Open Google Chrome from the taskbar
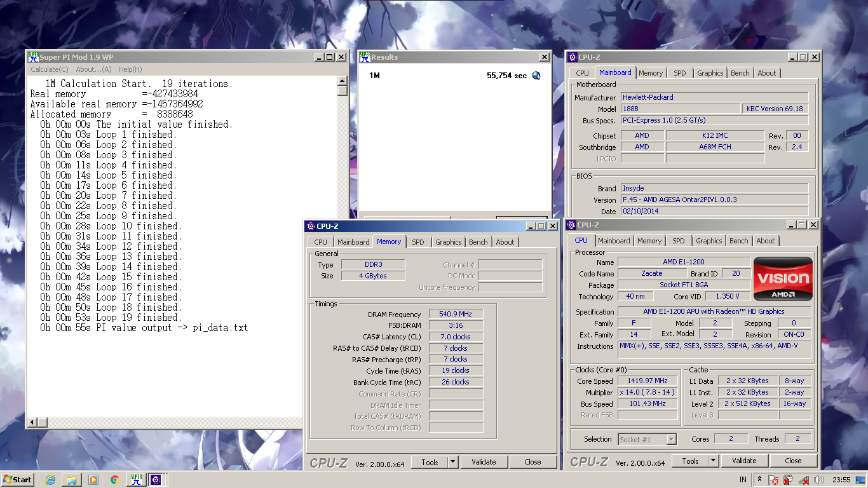868x488 pixels. pyautogui.click(x=114, y=480)
